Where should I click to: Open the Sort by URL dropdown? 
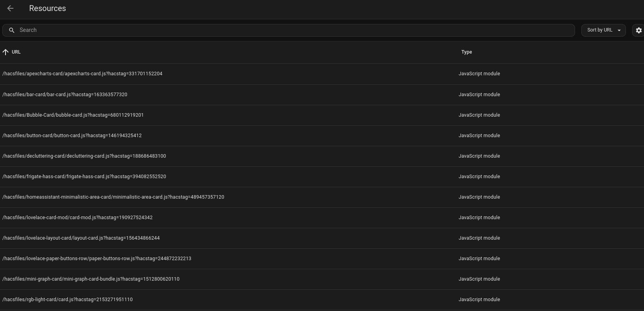(x=603, y=30)
